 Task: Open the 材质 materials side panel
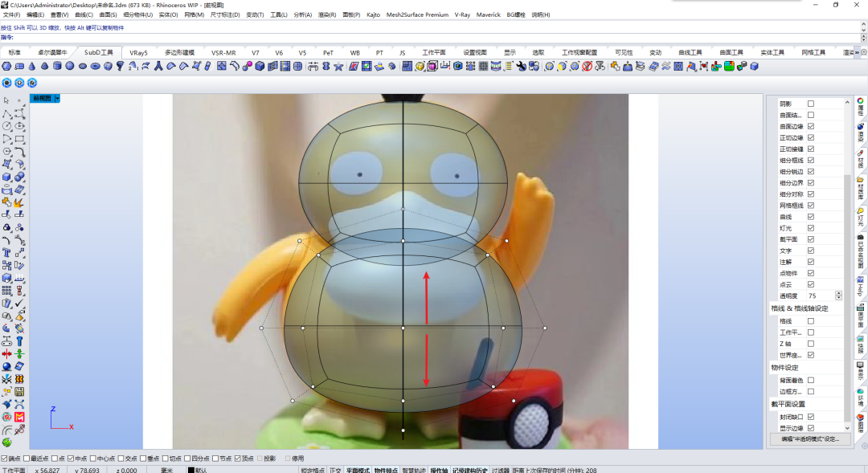coord(861,159)
